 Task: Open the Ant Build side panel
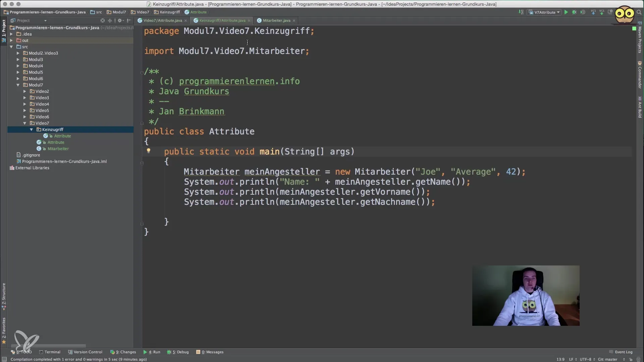pos(640,107)
